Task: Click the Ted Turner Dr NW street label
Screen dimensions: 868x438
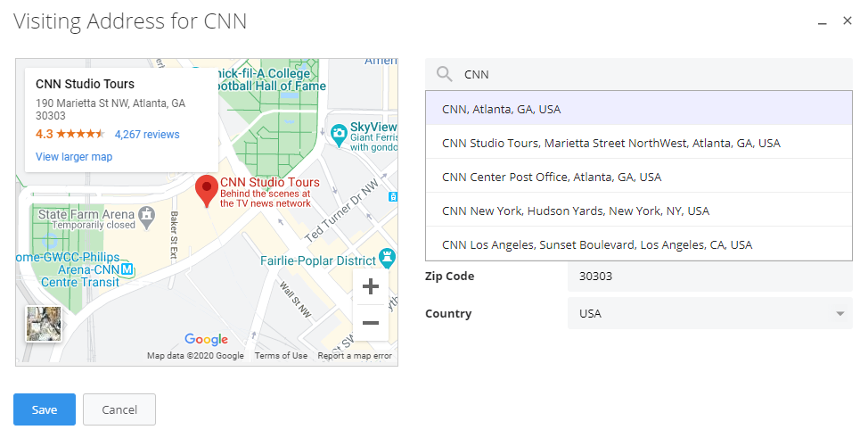Action: [341, 211]
